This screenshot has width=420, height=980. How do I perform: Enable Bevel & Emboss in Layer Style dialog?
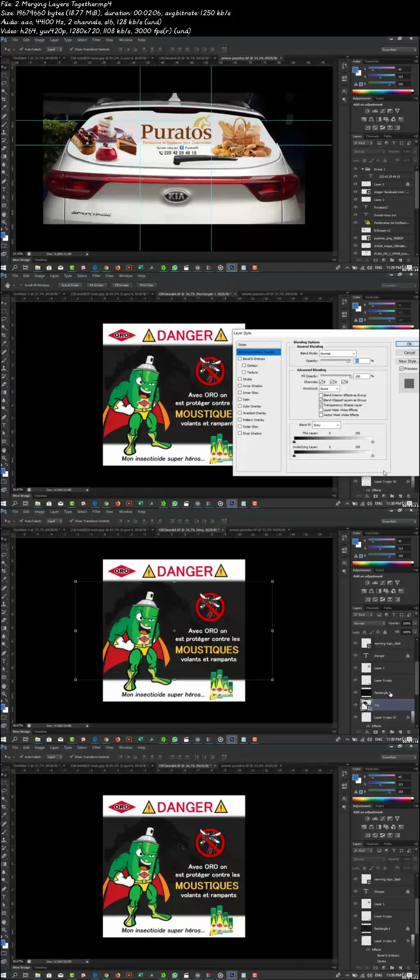[240, 359]
